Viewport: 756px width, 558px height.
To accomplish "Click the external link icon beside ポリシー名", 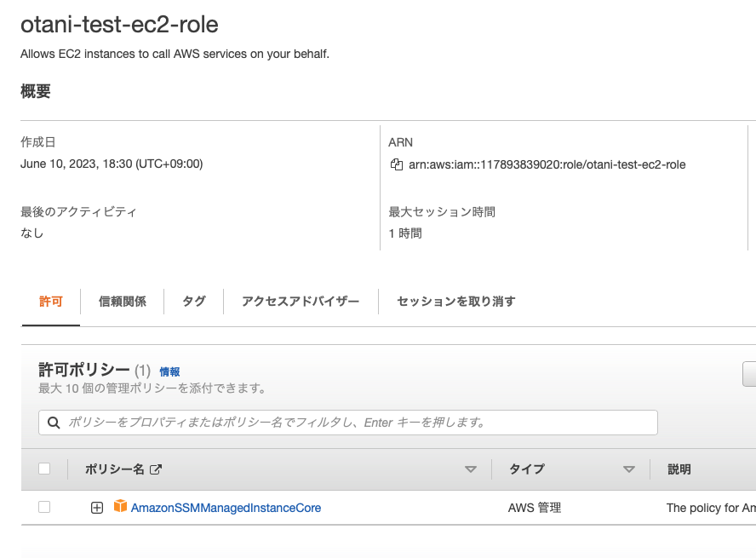I will point(155,469).
